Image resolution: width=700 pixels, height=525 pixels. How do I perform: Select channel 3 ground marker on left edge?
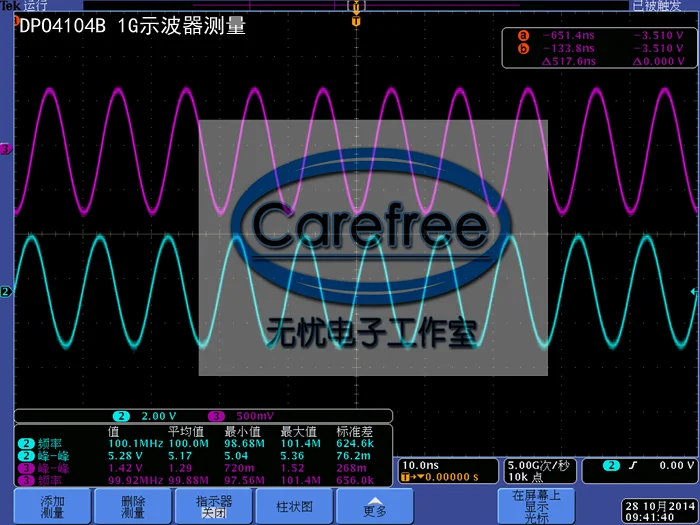pos(6,149)
